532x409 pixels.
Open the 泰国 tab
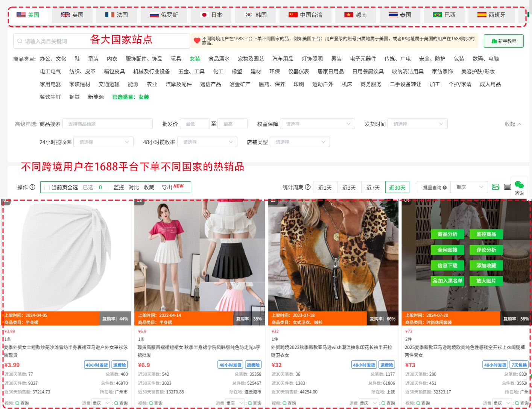tap(400, 15)
